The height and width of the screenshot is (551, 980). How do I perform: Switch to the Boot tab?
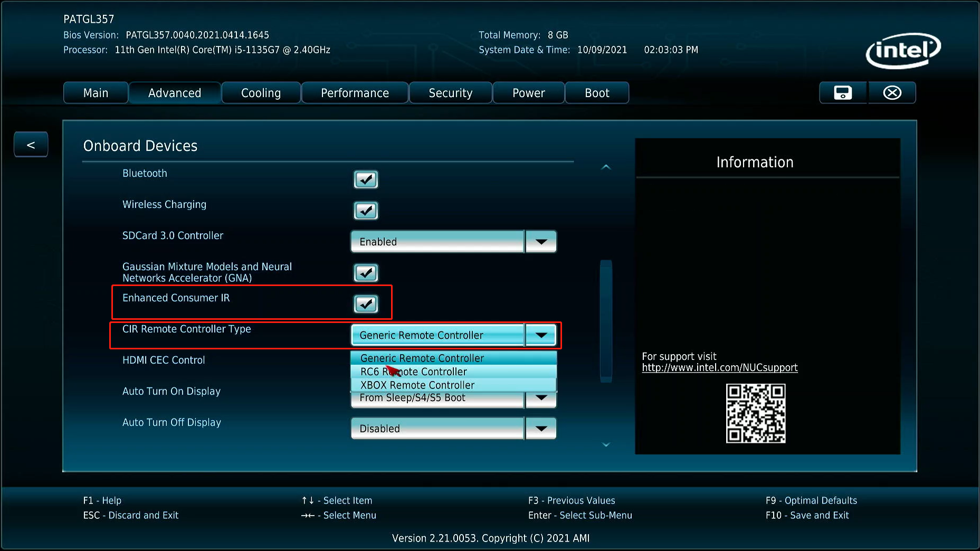click(x=597, y=93)
